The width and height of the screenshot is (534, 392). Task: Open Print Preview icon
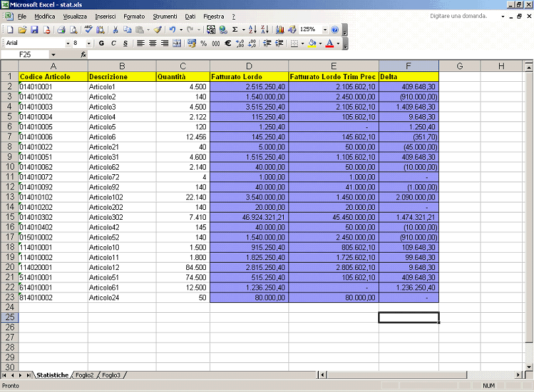[73, 30]
